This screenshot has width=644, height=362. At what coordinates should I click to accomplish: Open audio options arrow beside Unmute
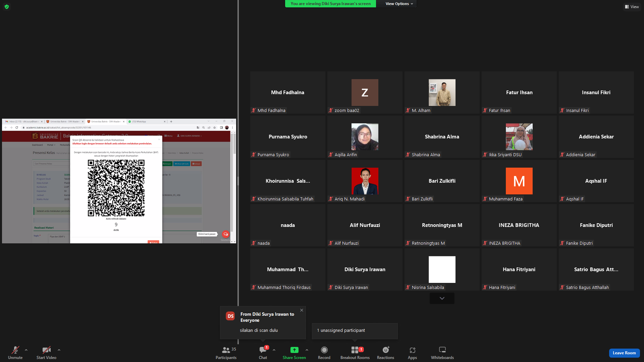point(26,350)
